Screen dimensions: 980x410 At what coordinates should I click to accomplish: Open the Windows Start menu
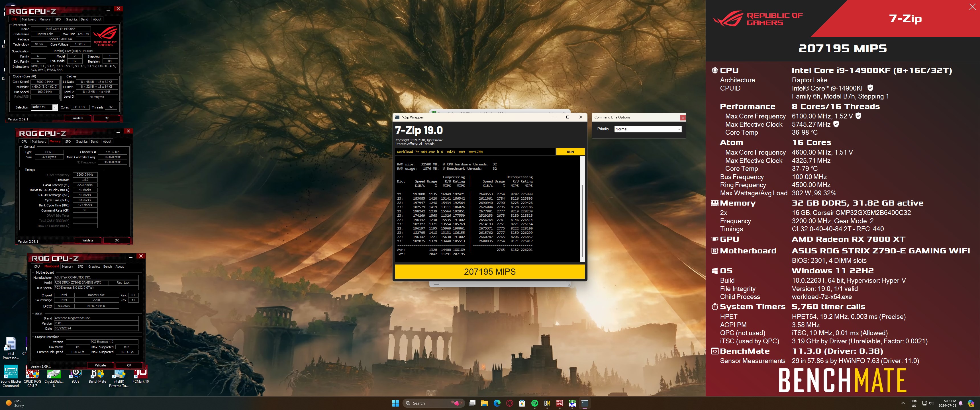coord(395,403)
